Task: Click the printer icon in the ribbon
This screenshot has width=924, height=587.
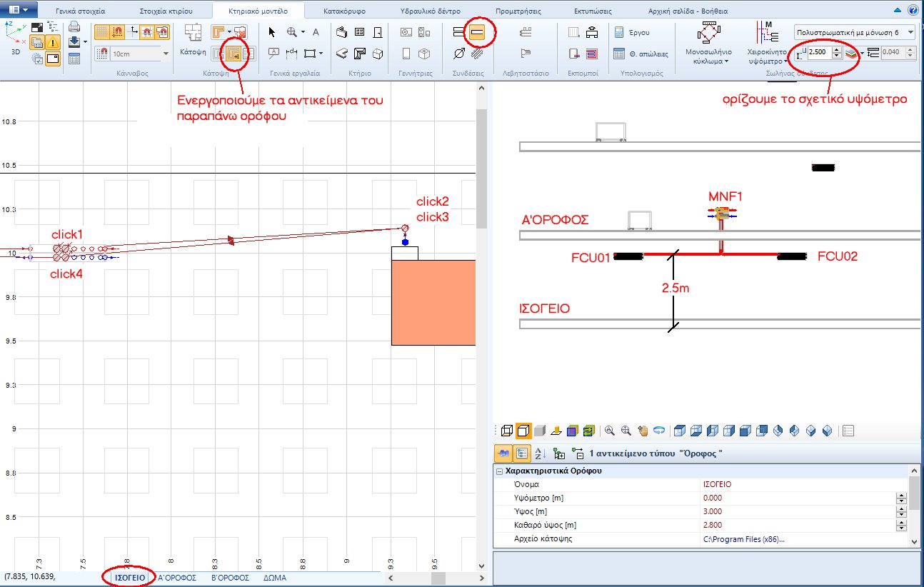Action: point(74,27)
